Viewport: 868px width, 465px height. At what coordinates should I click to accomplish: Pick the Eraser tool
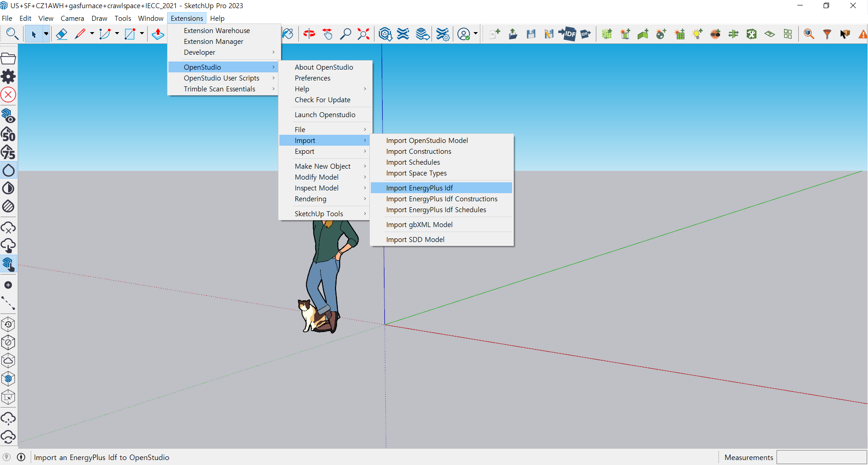[62, 34]
